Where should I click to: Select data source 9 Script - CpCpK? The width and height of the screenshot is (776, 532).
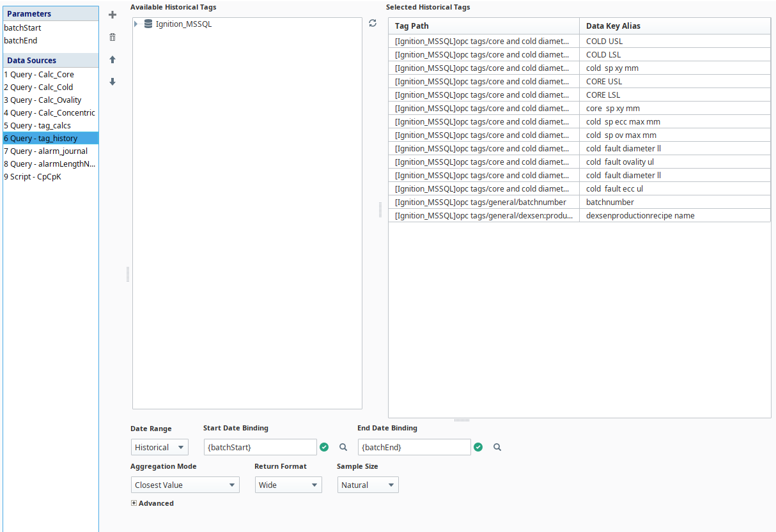point(51,176)
